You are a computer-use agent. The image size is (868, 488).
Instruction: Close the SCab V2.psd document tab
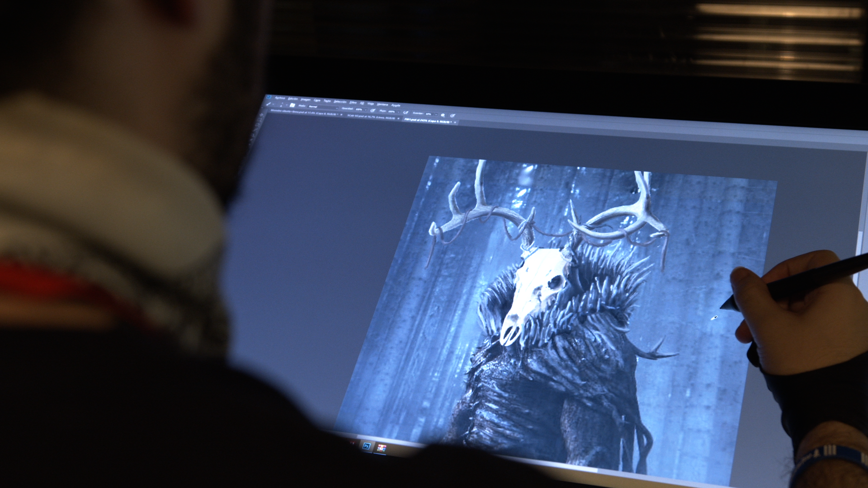(x=398, y=118)
